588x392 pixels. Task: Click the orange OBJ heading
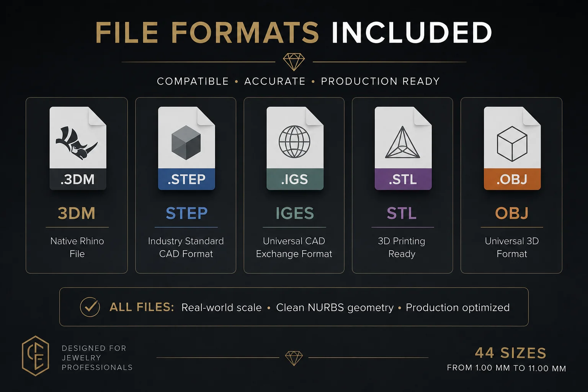[x=512, y=213]
